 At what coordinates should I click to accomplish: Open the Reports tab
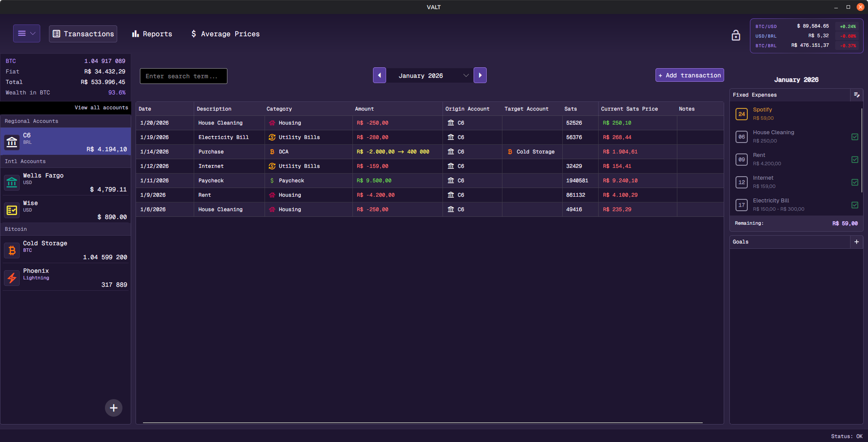coord(152,34)
